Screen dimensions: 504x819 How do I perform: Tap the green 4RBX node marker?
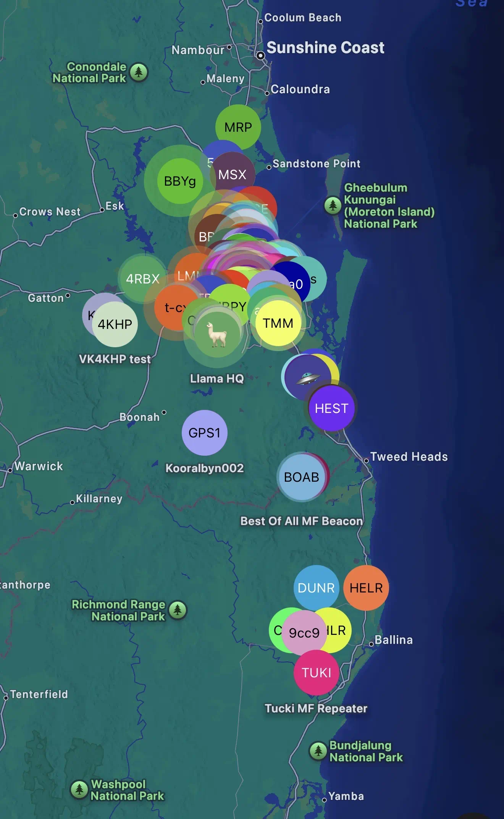coord(142,278)
